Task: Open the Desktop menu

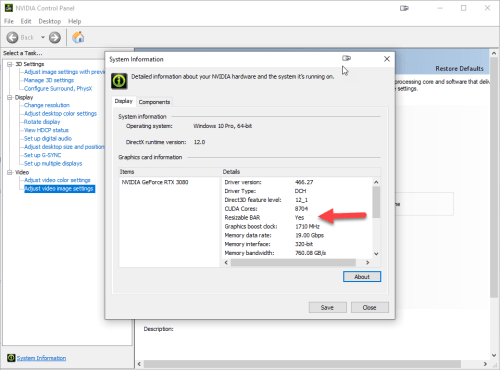Action: point(50,21)
